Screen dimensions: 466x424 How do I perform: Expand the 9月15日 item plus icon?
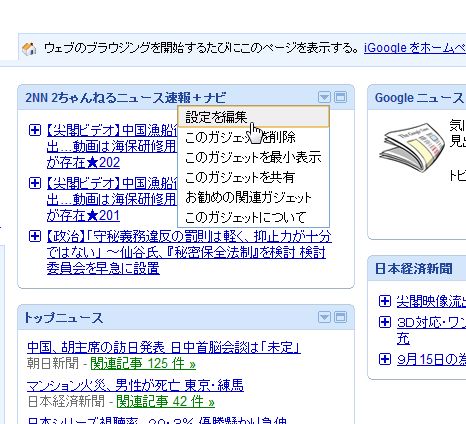(385, 359)
